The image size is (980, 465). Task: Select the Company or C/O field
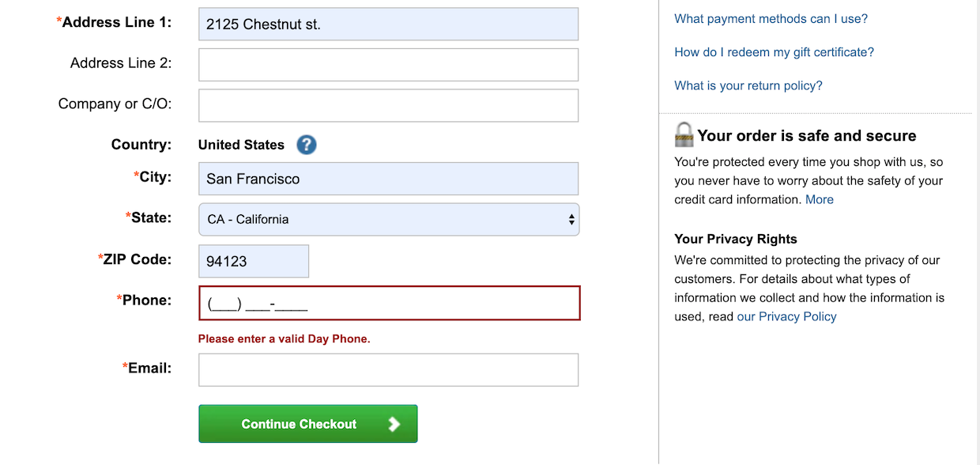point(389,105)
